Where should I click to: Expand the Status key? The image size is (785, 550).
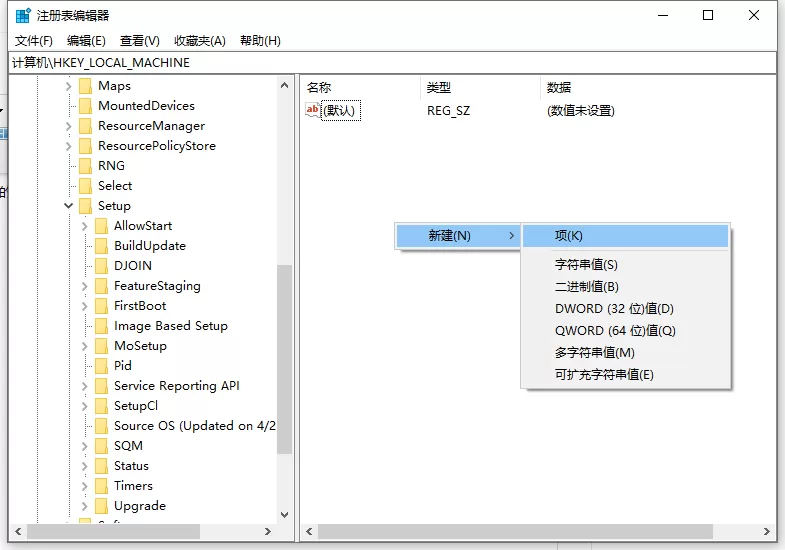(x=85, y=466)
